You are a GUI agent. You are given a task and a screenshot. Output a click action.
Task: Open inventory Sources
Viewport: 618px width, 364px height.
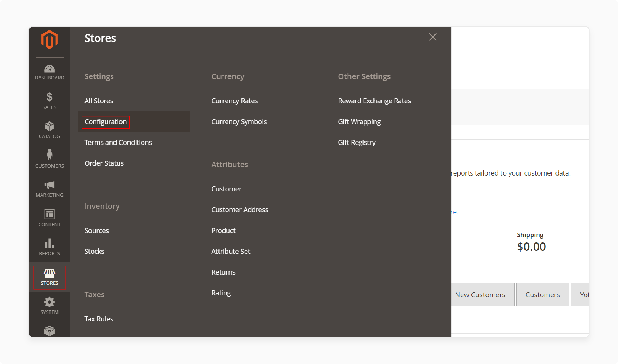click(97, 230)
